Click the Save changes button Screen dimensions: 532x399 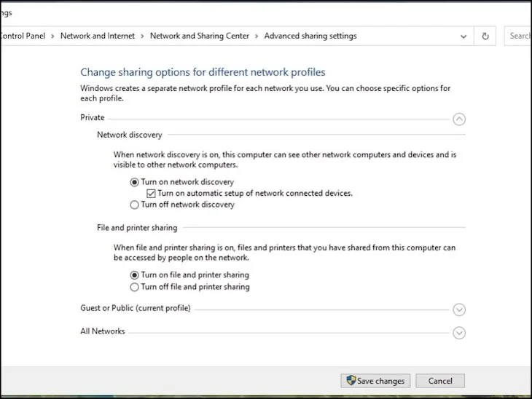[375, 381]
